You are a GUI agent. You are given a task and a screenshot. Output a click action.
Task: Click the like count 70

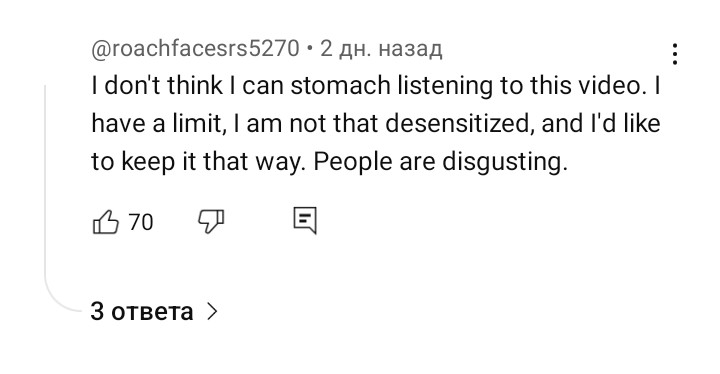point(141,222)
